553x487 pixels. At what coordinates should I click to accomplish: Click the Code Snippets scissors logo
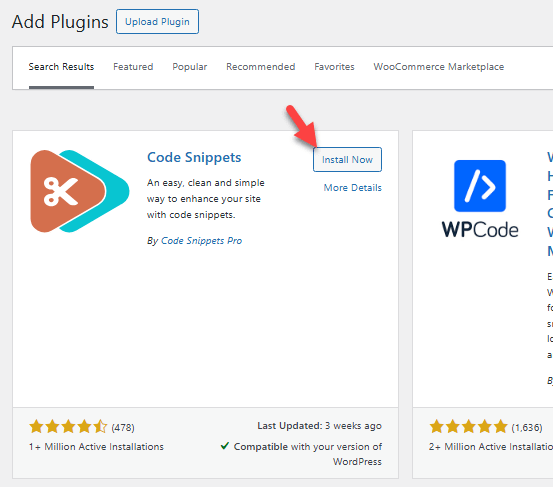point(80,191)
